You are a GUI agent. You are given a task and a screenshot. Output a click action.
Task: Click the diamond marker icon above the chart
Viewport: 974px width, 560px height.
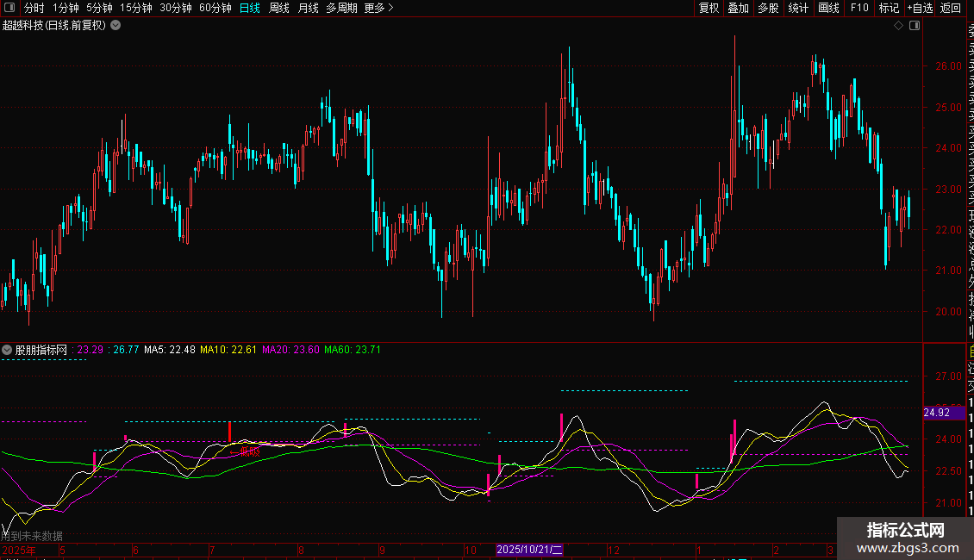pos(898,26)
